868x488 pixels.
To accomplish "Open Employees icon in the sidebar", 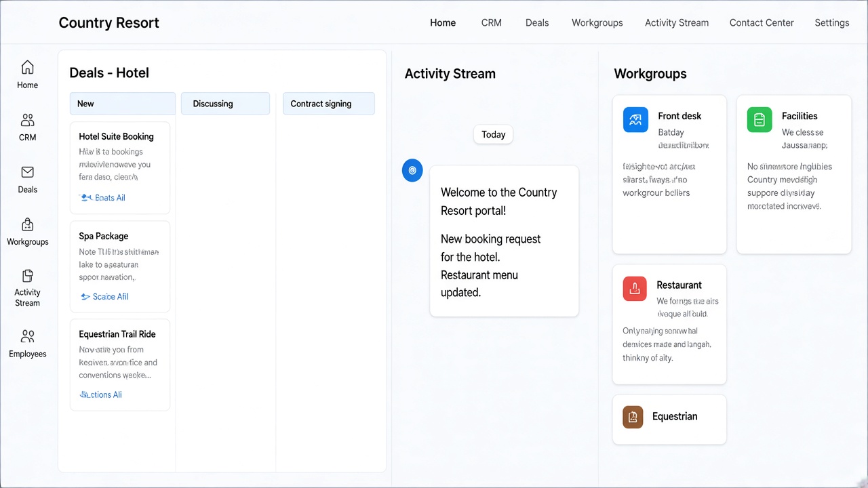I will pos(27,336).
